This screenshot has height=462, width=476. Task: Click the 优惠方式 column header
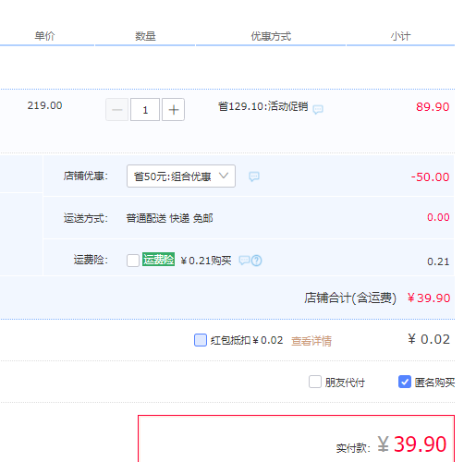271,36
